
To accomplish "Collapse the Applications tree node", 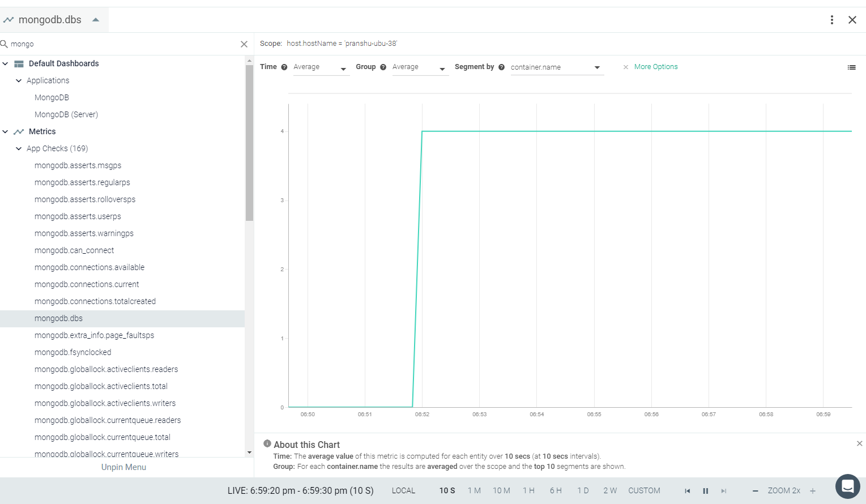I will (x=19, y=80).
